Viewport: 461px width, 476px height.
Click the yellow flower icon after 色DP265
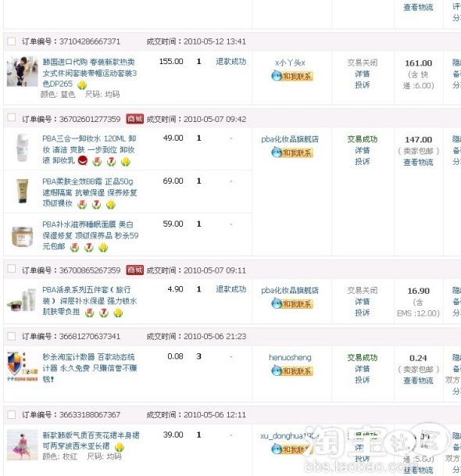(x=82, y=84)
